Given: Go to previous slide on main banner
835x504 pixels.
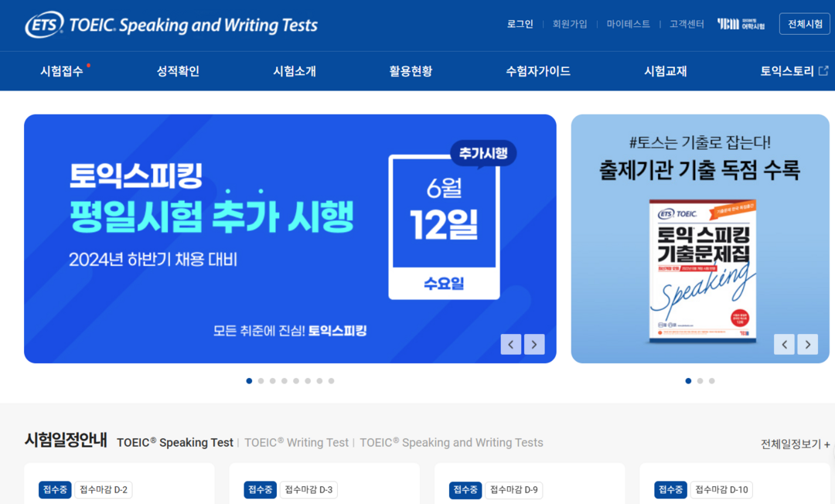Looking at the screenshot, I should click(x=511, y=344).
